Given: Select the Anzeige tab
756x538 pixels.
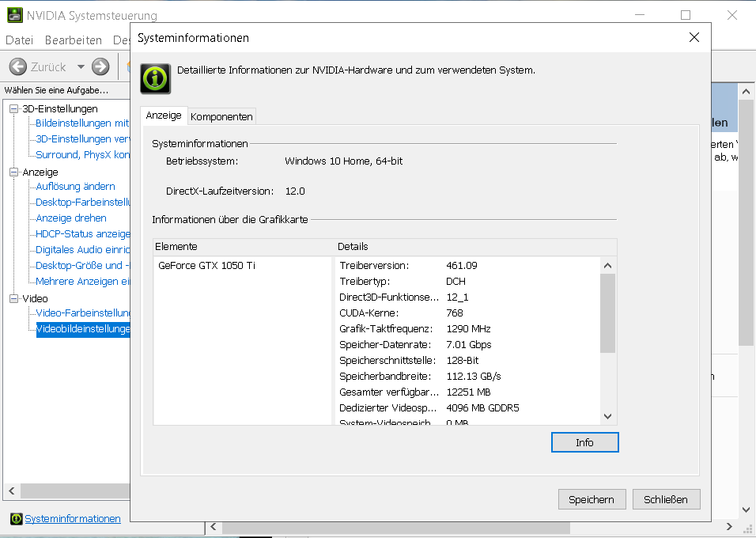Looking at the screenshot, I should pos(164,116).
